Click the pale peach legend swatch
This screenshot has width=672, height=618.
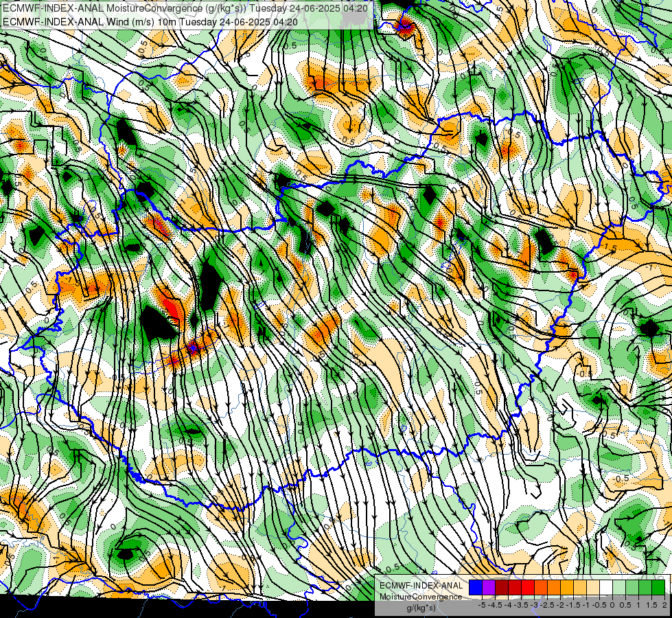(593, 587)
